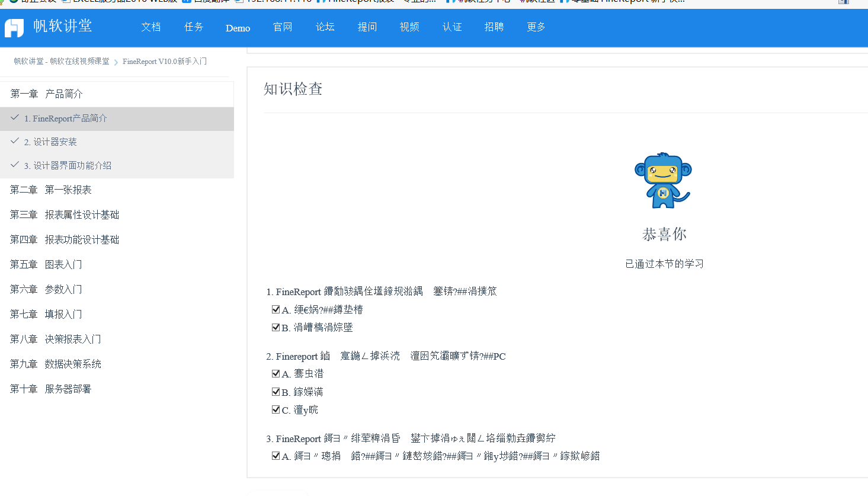Expand the 更多 navigation menu
868x496 pixels.
pyautogui.click(x=536, y=27)
